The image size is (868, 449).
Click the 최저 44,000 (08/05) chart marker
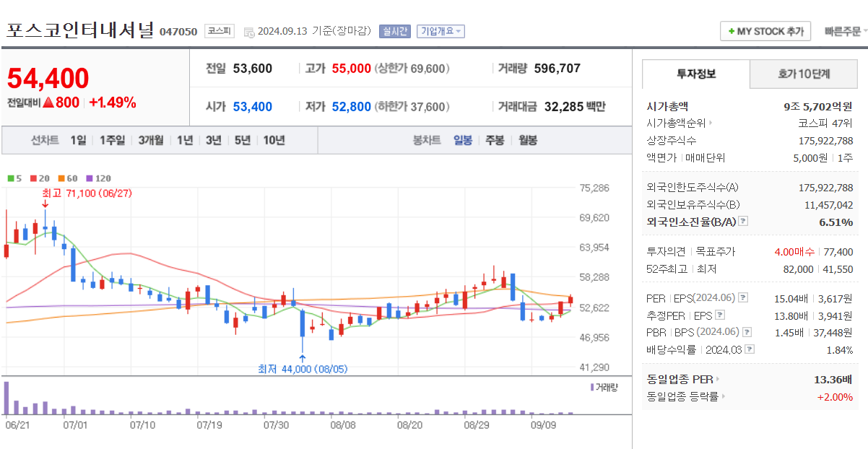tap(303, 369)
